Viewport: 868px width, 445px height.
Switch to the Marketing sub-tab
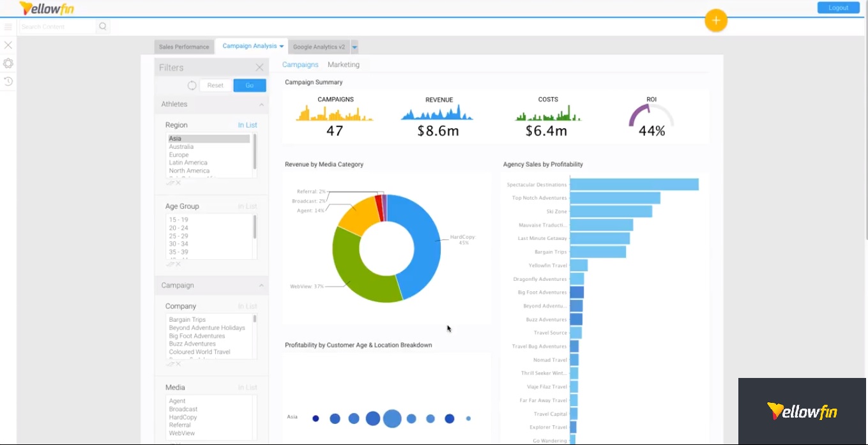(x=344, y=64)
